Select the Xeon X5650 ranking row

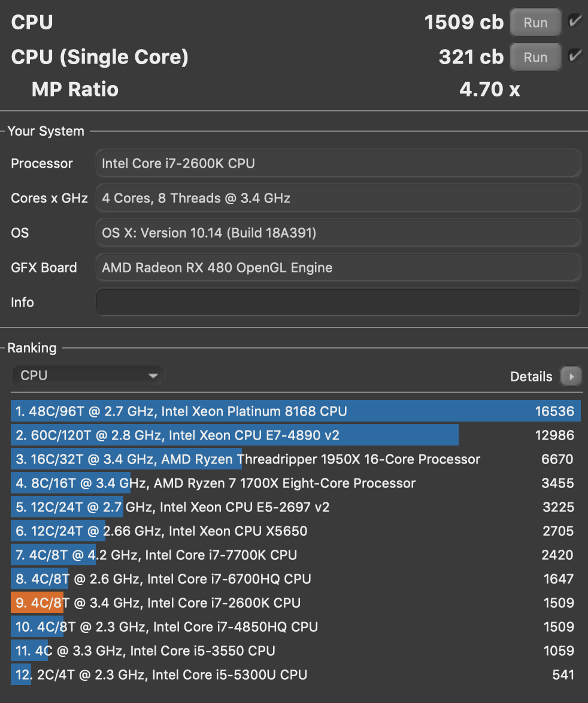click(x=296, y=531)
